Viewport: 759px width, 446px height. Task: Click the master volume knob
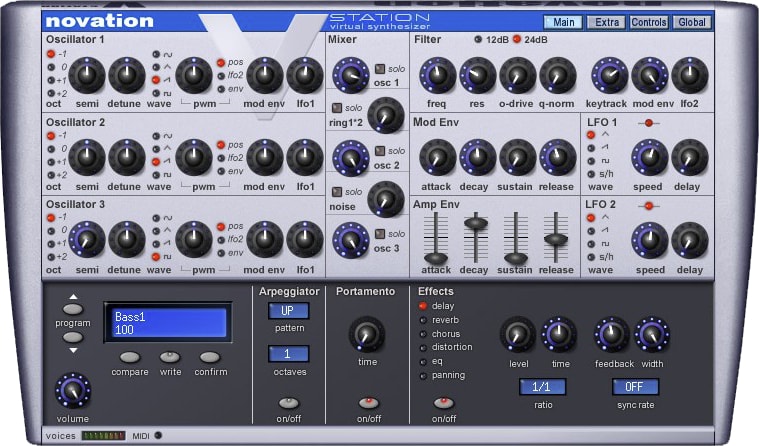[73, 390]
